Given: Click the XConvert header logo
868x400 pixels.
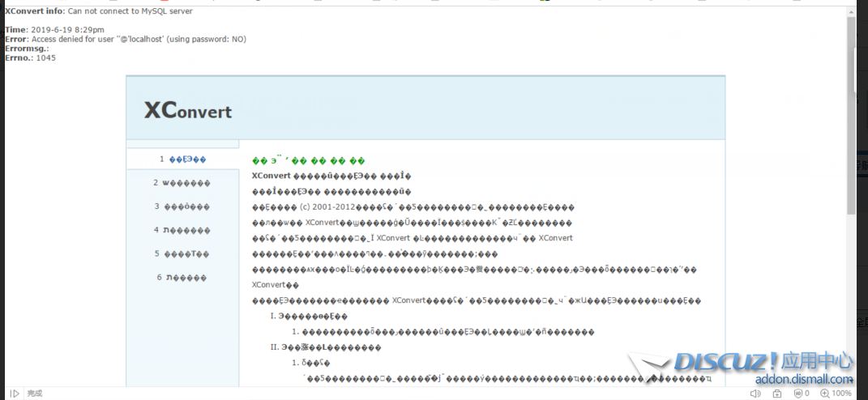Looking at the screenshot, I should pyautogui.click(x=188, y=111).
